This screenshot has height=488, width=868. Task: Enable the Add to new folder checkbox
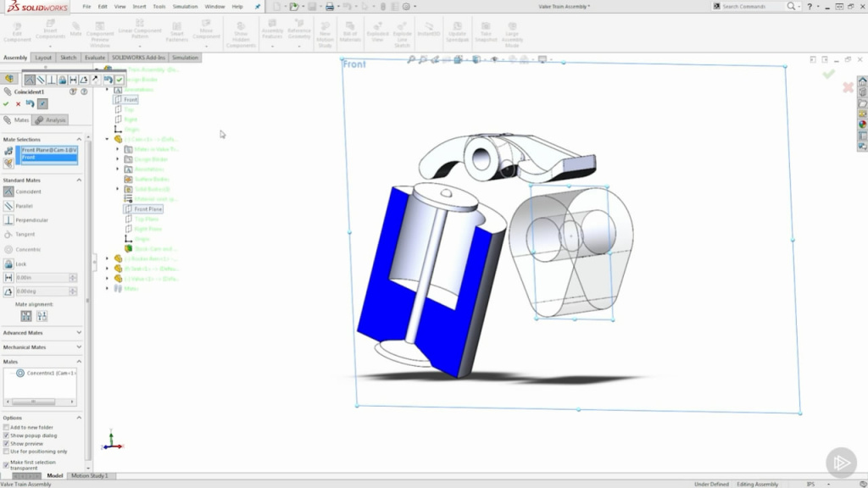point(6,427)
